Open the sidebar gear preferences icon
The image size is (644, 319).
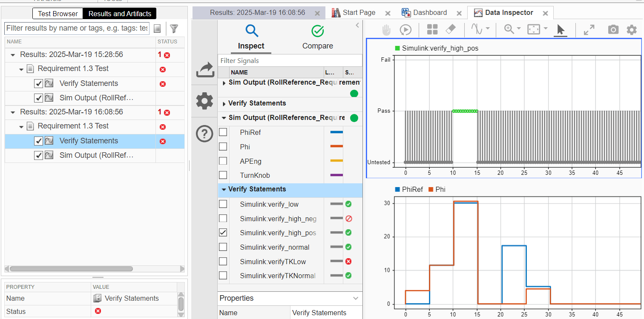click(204, 101)
